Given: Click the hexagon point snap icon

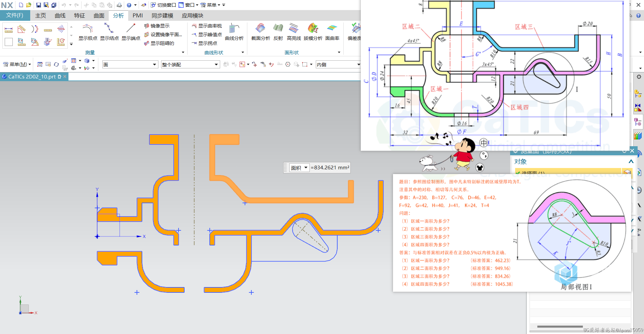Looking at the screenshot, I should (288, 64).
